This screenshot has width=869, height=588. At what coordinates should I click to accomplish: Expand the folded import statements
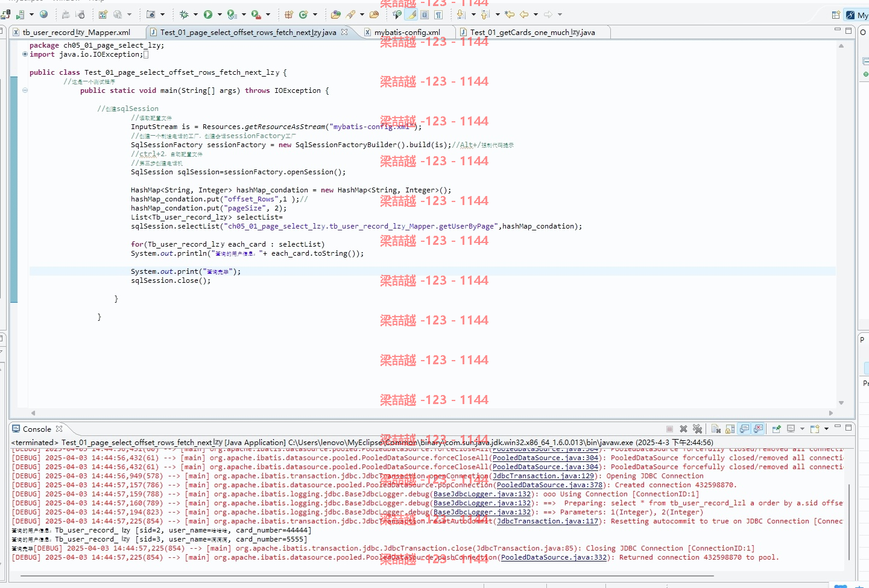(25, 54)
